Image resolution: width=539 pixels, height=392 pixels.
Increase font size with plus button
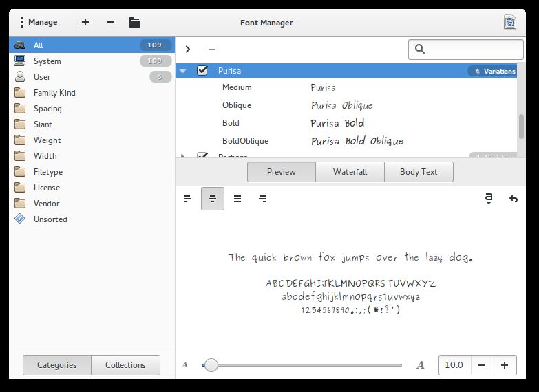pyautogui.click(x=505, y=365)
